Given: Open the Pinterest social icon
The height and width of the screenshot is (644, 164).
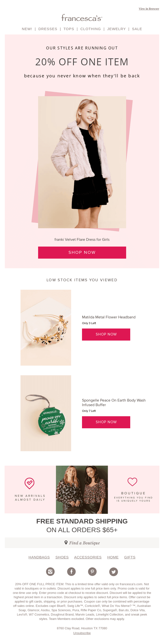Looking at the screenshot, I should [x=92, y=571].
